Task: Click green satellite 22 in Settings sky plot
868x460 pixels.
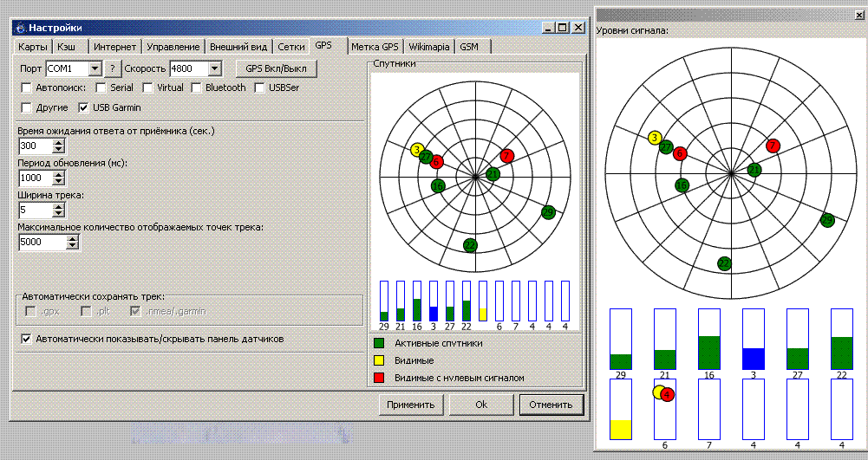Action: (470, 245)
